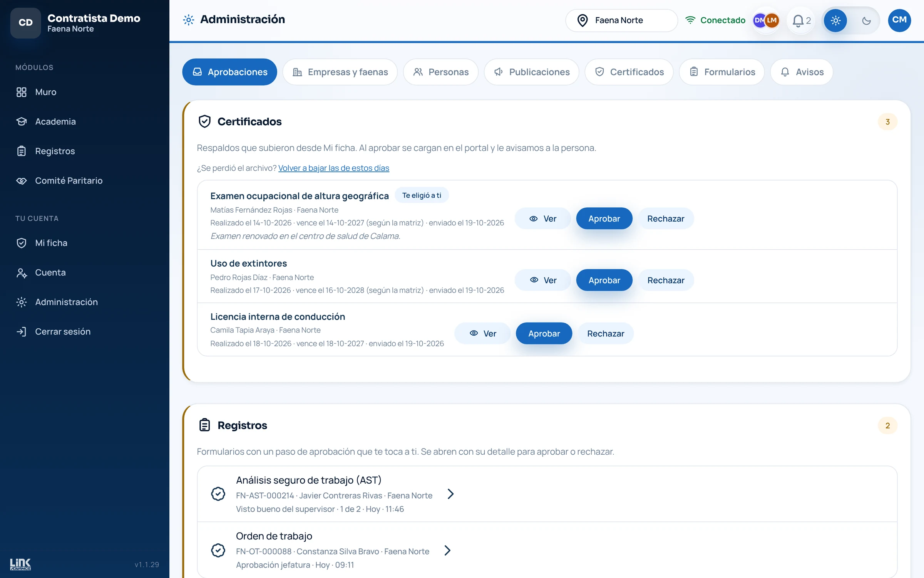Viewport: 924px width, 578px height.
Task: Switch to dark theme moon toggle
Action: 866,20
